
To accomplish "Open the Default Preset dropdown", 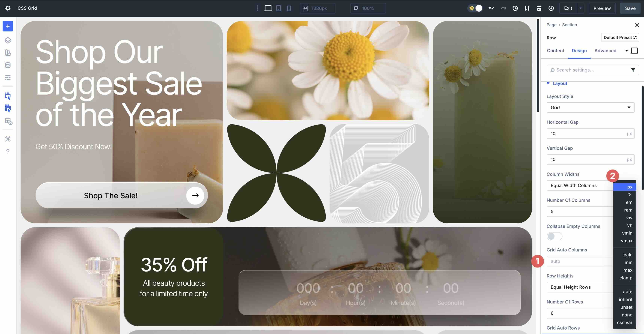I will coord(620,37).
